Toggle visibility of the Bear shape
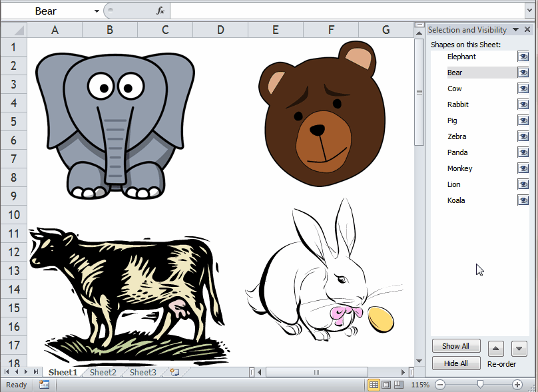Screen dimensions: 538x392 (x=523, y=73)
